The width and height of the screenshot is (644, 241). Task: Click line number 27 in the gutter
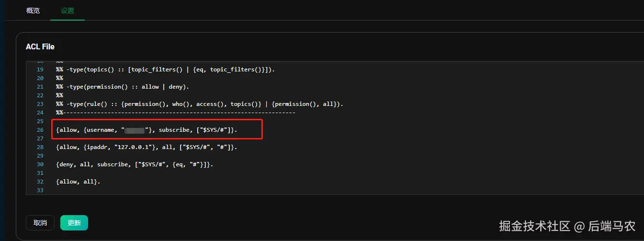tap(40, 138)
